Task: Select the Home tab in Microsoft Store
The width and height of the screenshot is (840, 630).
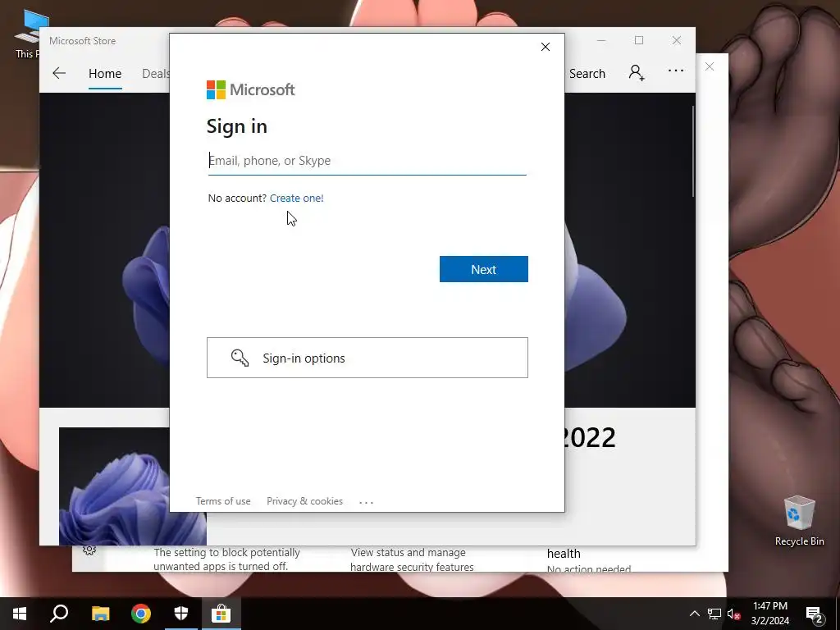Action: [x=105, y=73]
